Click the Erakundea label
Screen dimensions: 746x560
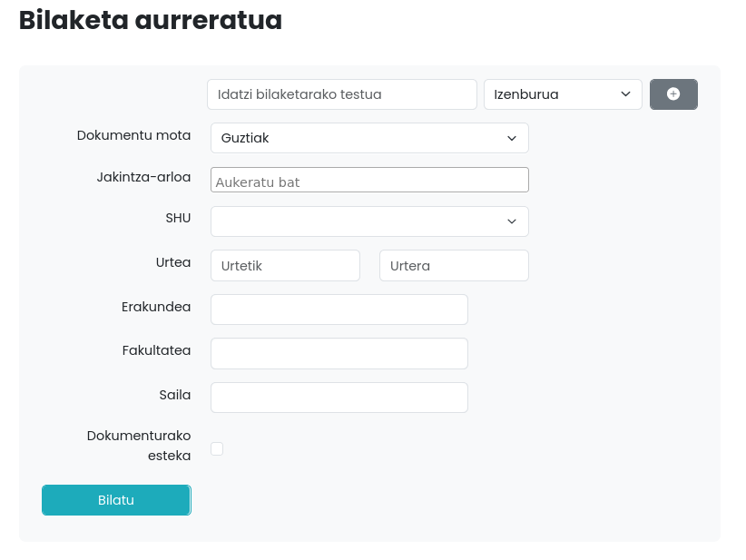tap(156, 307)
